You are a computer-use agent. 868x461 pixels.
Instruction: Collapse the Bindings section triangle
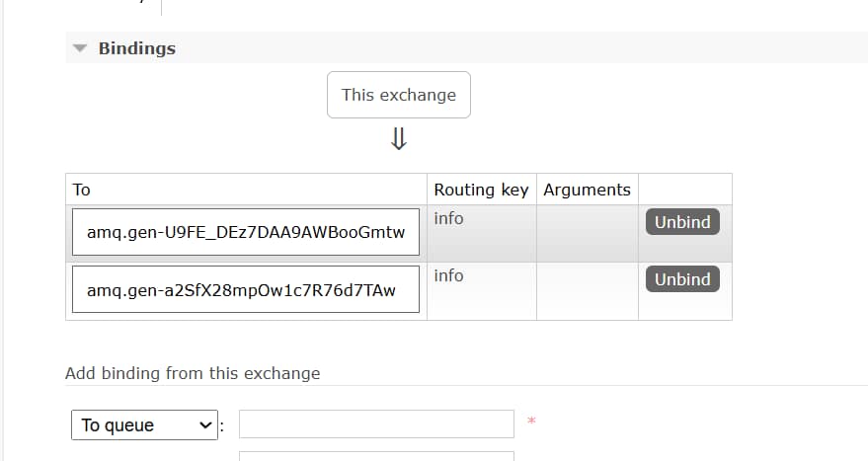coord(81,48)
